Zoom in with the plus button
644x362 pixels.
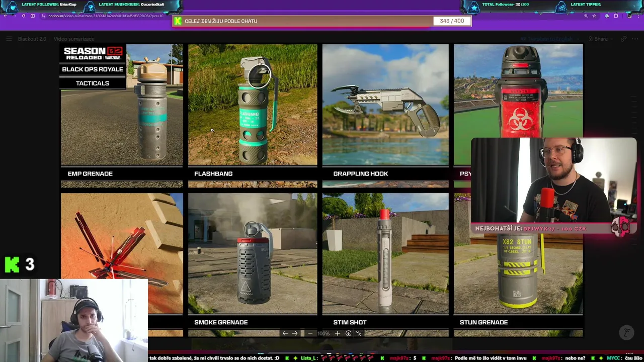337,333
